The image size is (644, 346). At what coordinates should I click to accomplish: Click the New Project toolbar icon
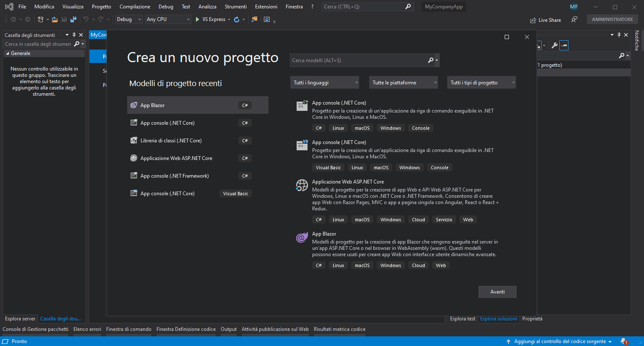click(40, 19)
